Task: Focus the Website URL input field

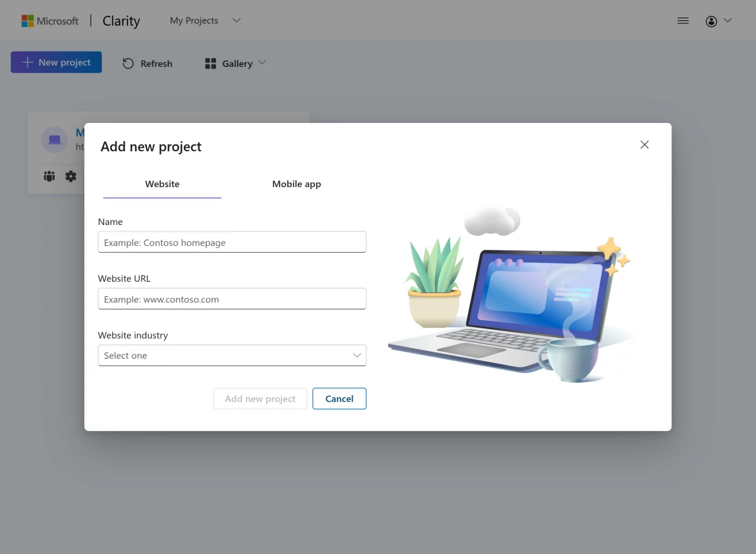Action: tap(232, 299)
